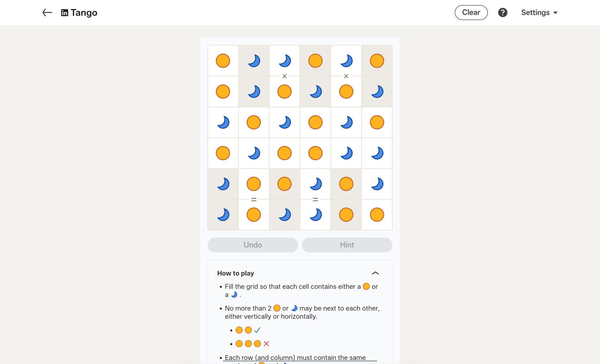Click the Tango title in the header

click(84, 13)
